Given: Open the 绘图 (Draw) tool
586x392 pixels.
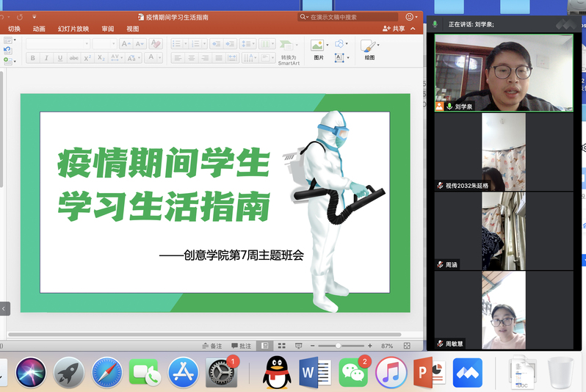Looking at the screenshot, I should (369, 46).
